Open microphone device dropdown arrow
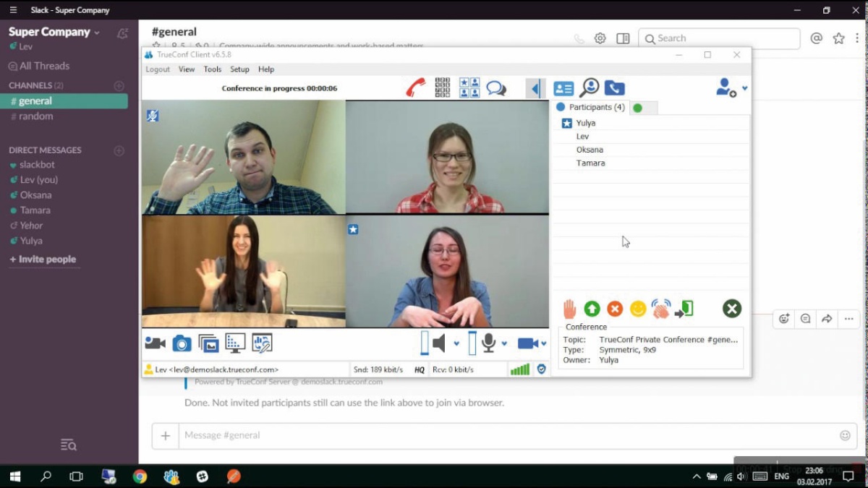This screenshot has height=488, width=868. click(504, 344)
